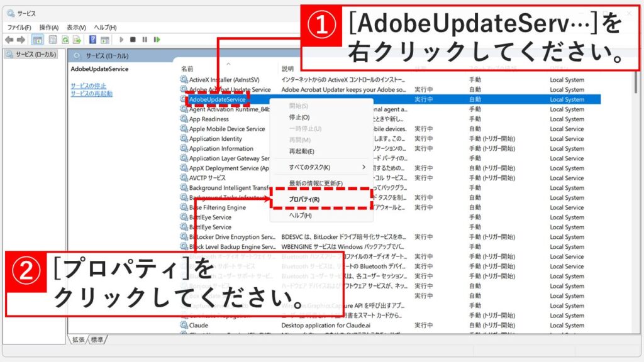Click the gear icon beside Application Identity

[184, 138]
